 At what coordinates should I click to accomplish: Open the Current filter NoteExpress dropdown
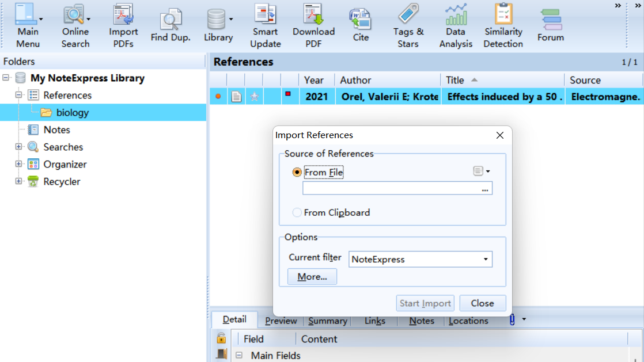click(x=420, y=260)
